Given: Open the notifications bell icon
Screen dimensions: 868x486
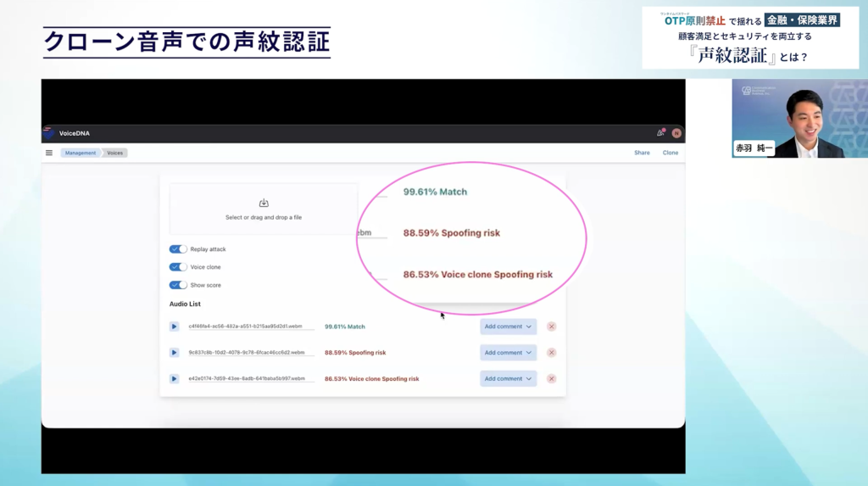Looking at the screenshot, I should point(660,133).
